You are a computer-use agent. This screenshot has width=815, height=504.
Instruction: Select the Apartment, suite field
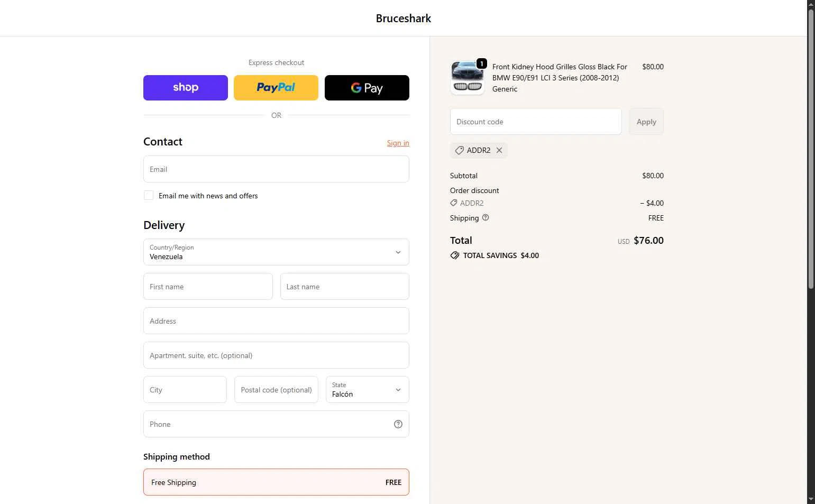click(x=276, y=355)
